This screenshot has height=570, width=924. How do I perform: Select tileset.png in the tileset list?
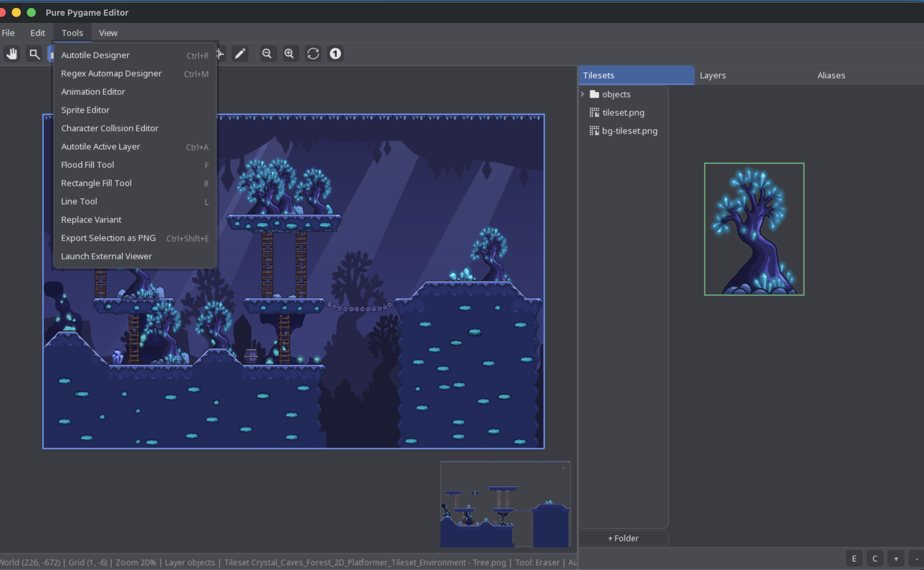tap(624, 112)
